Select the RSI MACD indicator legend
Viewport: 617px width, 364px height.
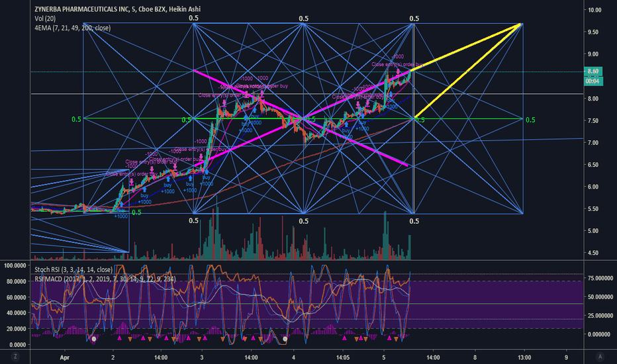point(105,279)
